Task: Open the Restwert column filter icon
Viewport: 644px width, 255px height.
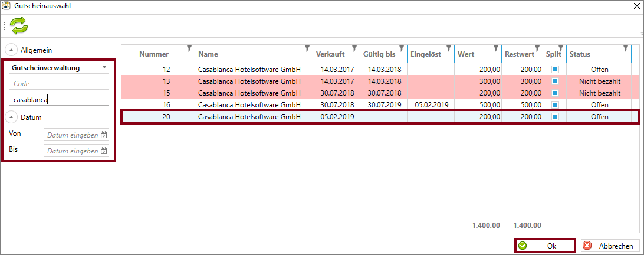Action: coord(537,48)
